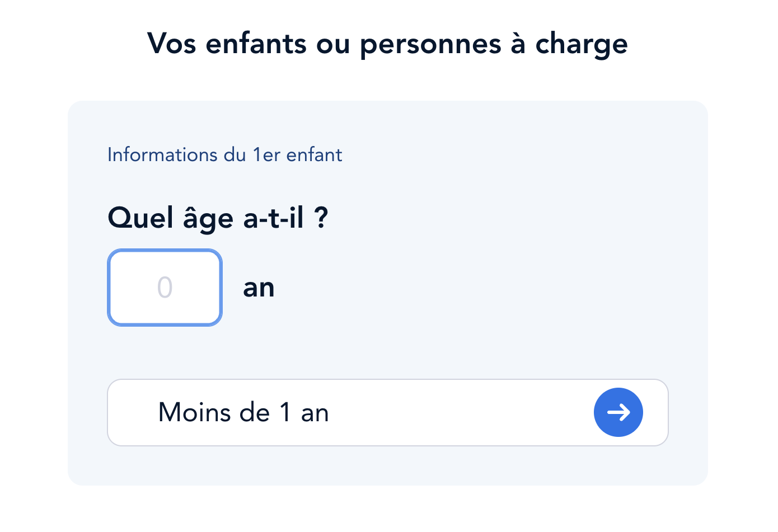Click the word "charge" in the title
Screen dimensions: 778x532
pyautogui.click(x=582, y=45)
